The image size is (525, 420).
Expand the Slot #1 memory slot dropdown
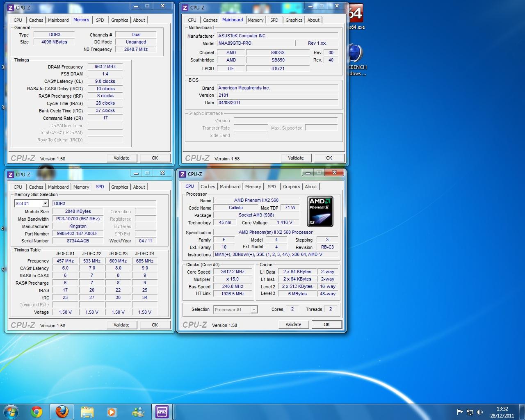[x=45, y=203]
